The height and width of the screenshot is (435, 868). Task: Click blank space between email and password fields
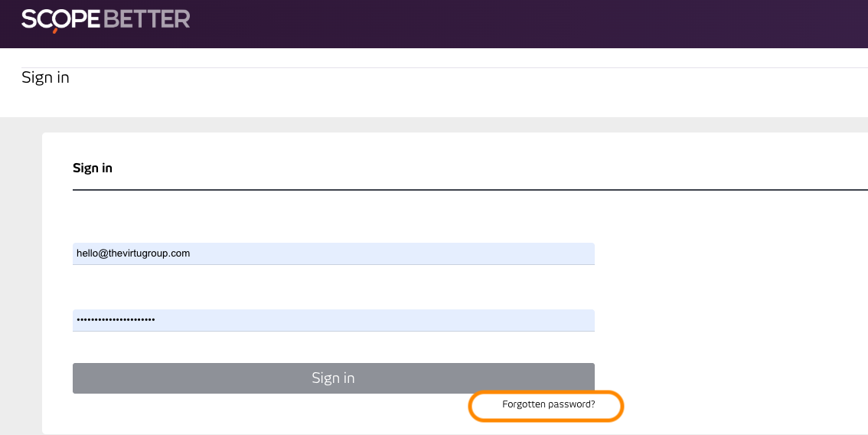[333, 287]
